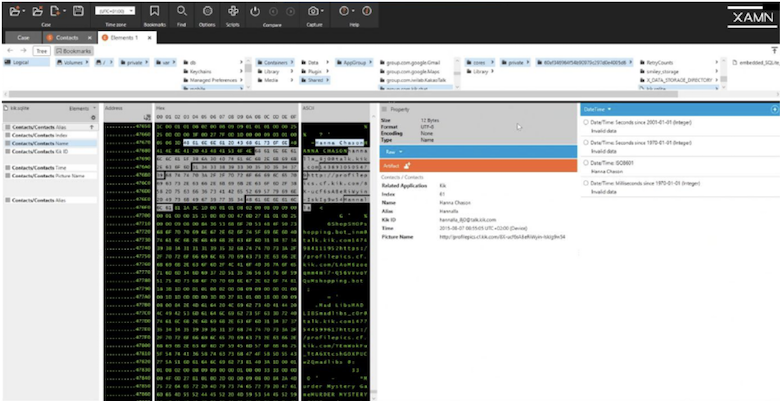Select the Contacts/Contacts Kik ID element
780x401 pixels.
click(50, 151)
